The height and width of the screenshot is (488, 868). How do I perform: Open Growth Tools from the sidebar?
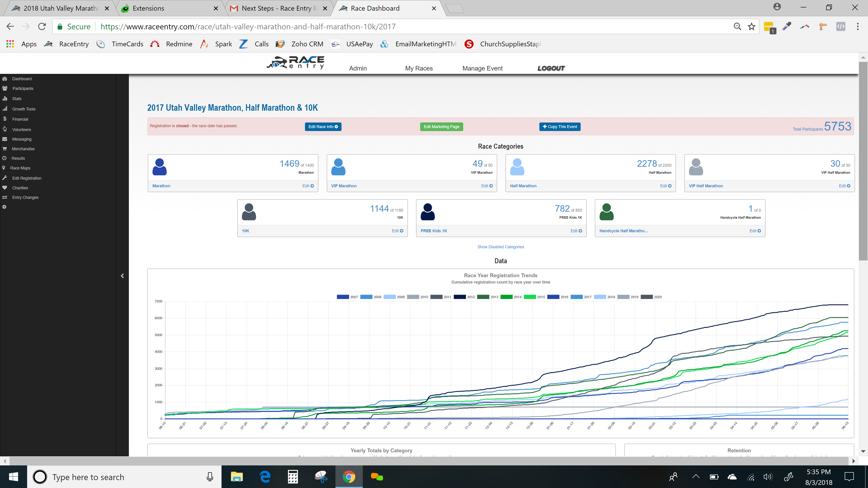click(x=24, y=109)
